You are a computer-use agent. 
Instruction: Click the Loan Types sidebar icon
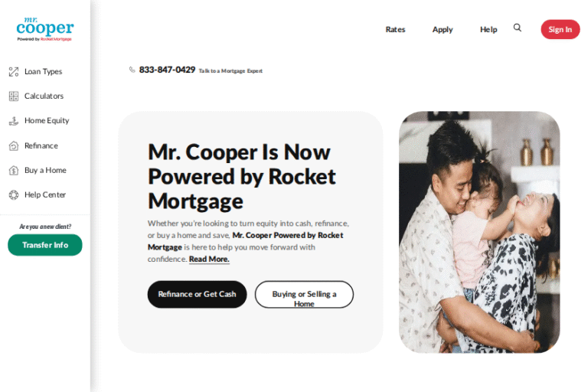14,72
